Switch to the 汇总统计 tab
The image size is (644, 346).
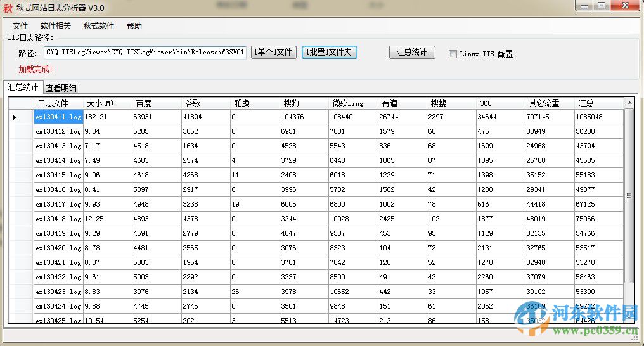[x=23, y=87]
